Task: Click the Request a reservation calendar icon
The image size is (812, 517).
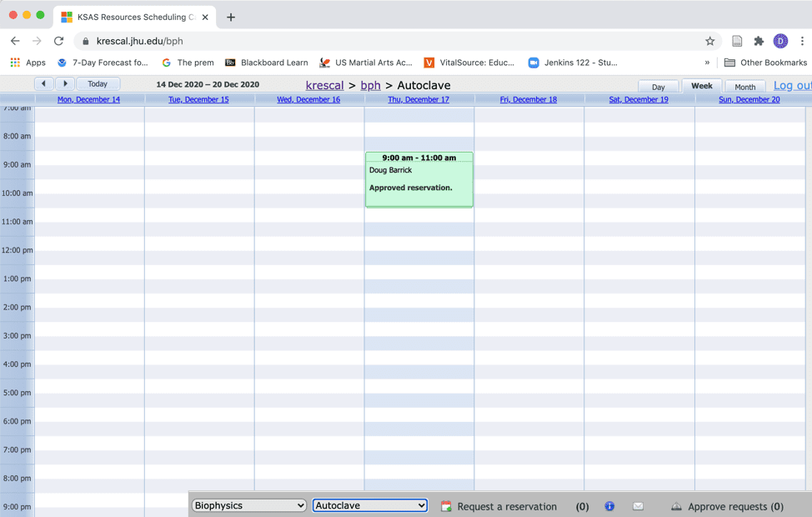Action: [447, 506]
